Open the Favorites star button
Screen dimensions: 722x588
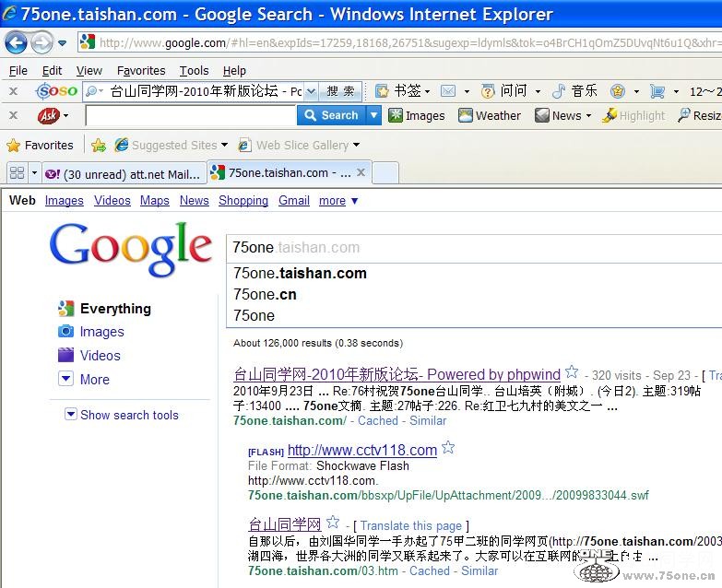tap(40, 146)
